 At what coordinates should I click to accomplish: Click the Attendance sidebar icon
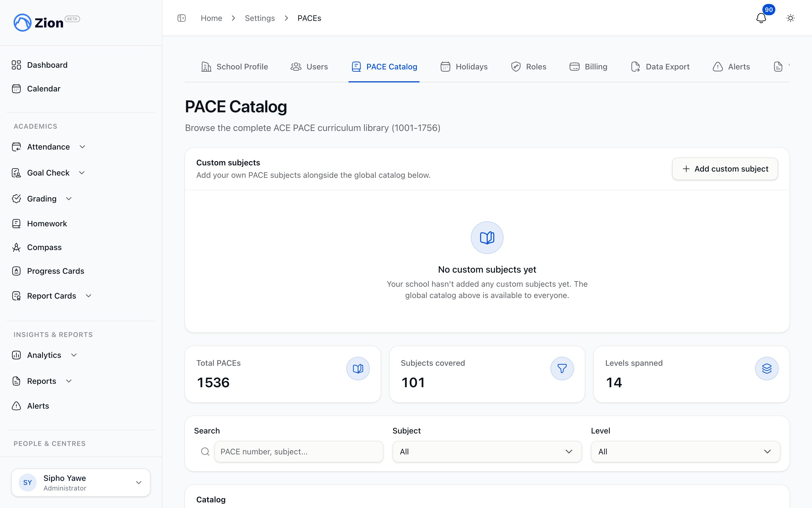[x=16, y=147]
